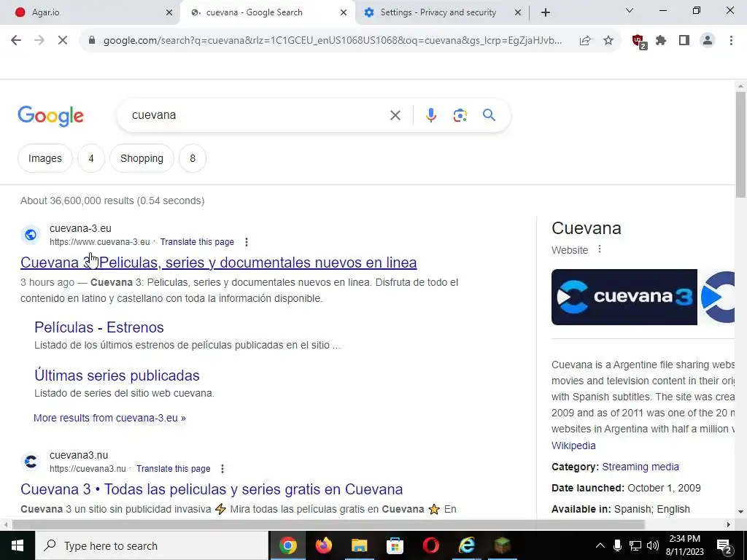The image size is (747, 560).
Task: Click the vertical page scrollbar
Action: point(740,145)
